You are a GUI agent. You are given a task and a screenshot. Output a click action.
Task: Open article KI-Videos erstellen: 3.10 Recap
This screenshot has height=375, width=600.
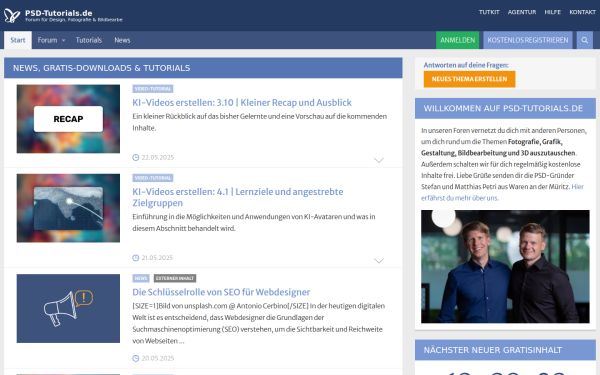242,103
